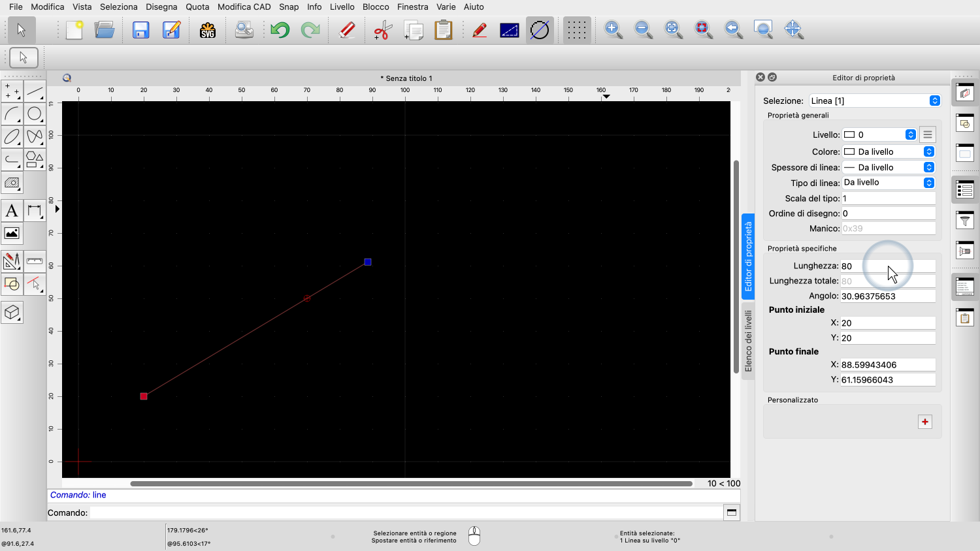Add a custom property with plus button
Viewport: 980px width, 551px height.
(x=924, y=422)
